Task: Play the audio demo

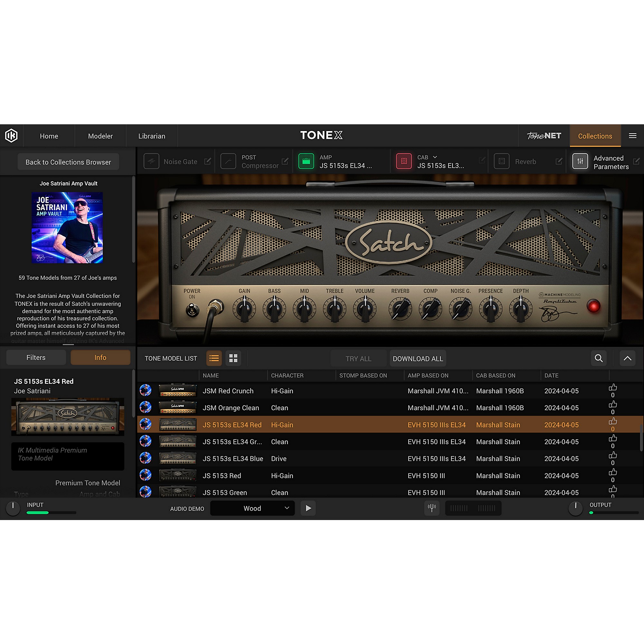Action: click(x=308, y=508)
